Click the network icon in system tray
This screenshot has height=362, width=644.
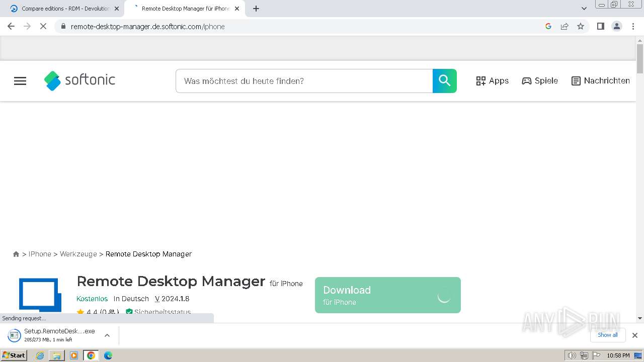click(x=584, y=355)
